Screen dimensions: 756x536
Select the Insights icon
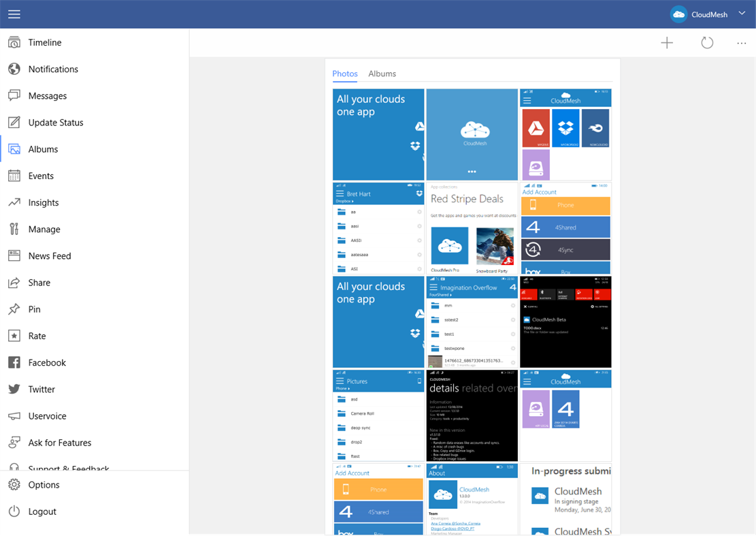(15, 202)
